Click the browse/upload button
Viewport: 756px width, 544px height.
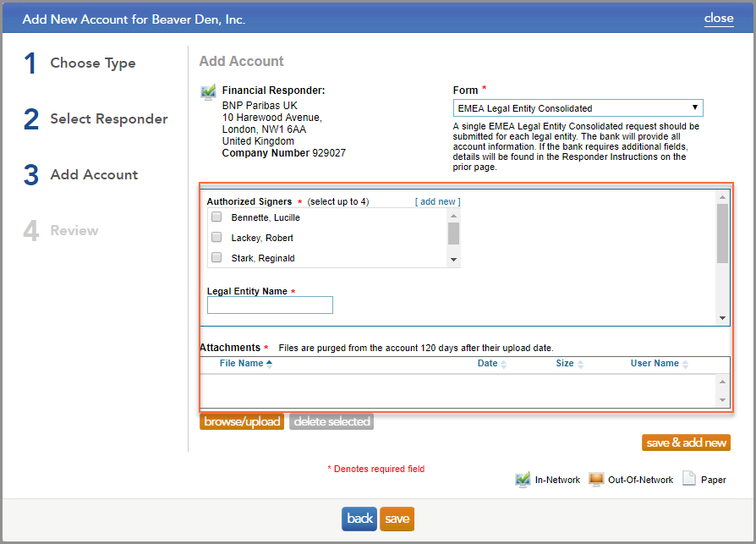242,420
